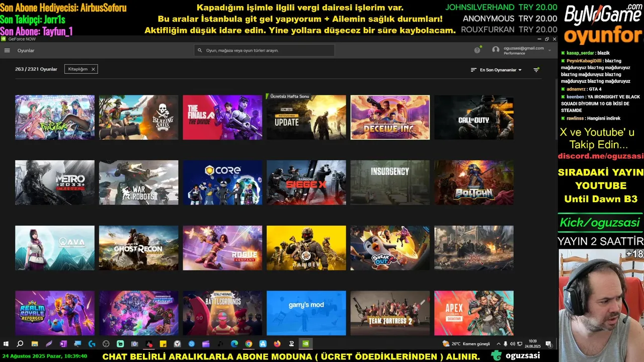The width and height of the screenshot is (644, 362).
Task: Select the Deceive Inc. game tile
Action: (x=390, y=117)
